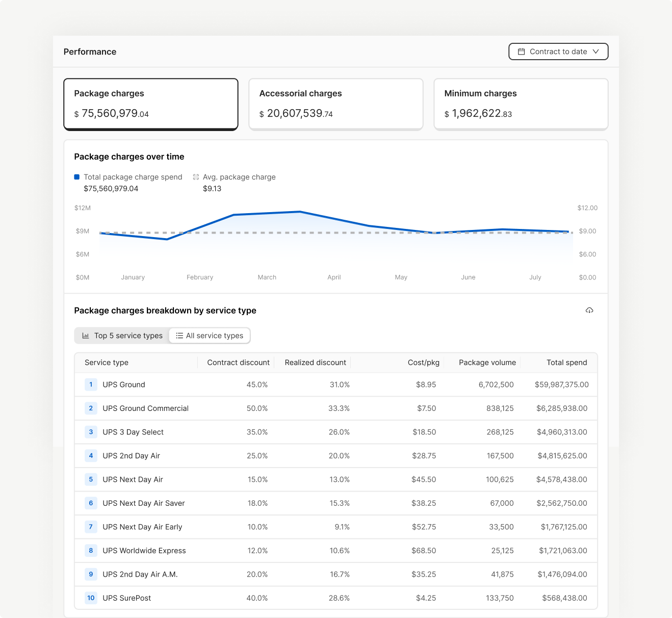Click rank badge 4 for UPS 2nd Day Air

[91, 455]
